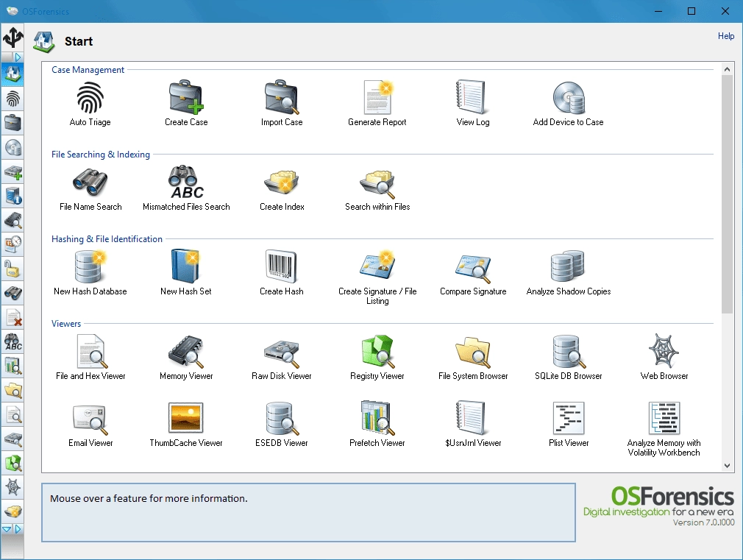
Task: Open the Auto Triage feature
Action: [x=90, y=103]
